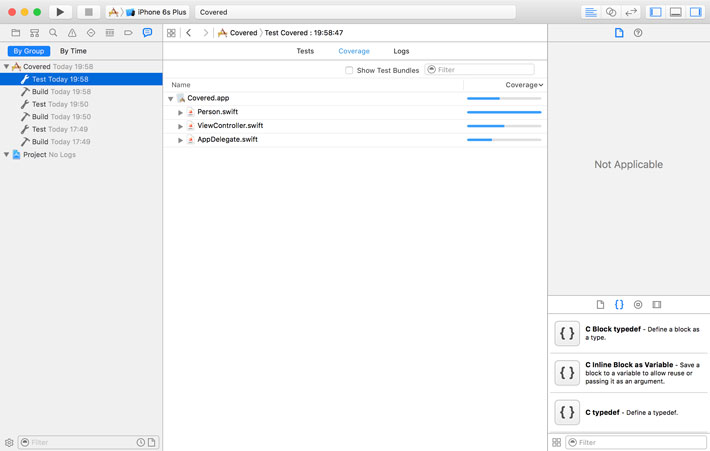Open the Find navigator magnifier icon
This screenshot has width=710, height=451.
click(53, 33)
